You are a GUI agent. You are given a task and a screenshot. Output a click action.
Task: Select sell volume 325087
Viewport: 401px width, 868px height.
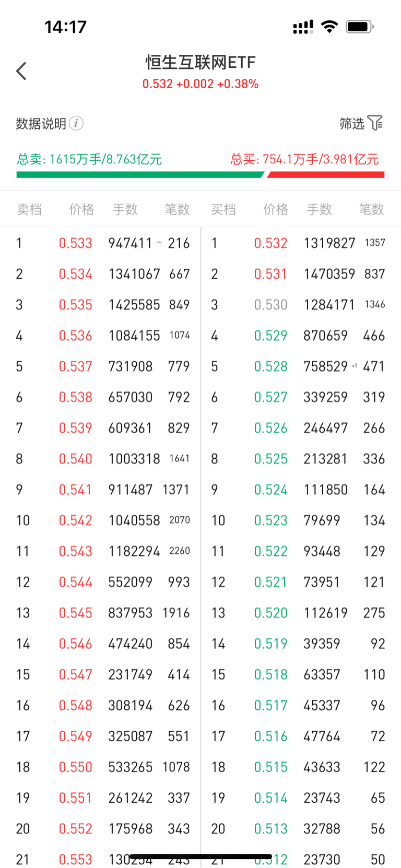click(131, 736)
